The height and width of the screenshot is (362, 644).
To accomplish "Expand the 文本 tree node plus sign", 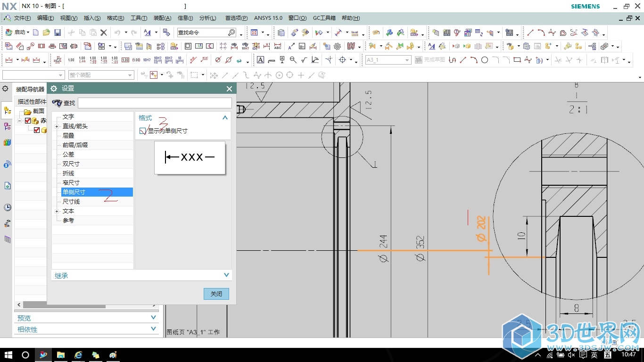I will point(57,211).
